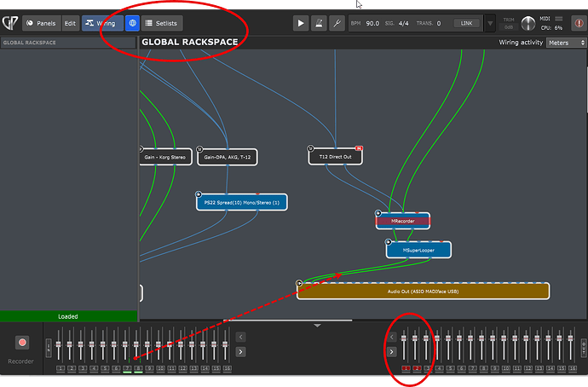Click the Gig Performer logo icon

(x=10, y=22)
